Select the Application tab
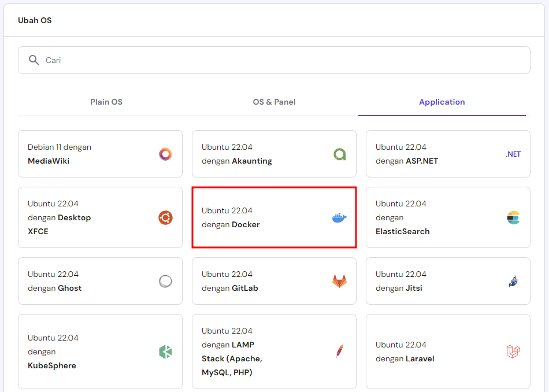Viewport: 549px width, 392px height. pos(442,102)
